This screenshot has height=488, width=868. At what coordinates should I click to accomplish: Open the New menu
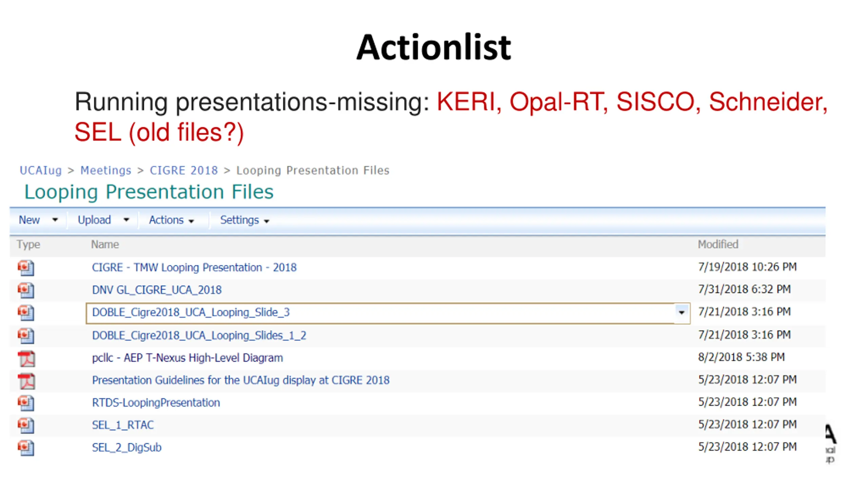pyautogui.click(x=29, y=220)
